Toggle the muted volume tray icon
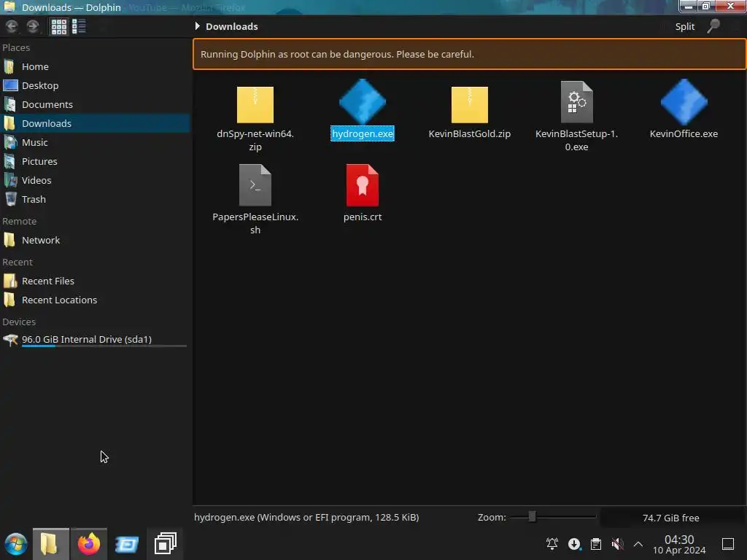Screen dimensions: 747x560 [617, 544]
